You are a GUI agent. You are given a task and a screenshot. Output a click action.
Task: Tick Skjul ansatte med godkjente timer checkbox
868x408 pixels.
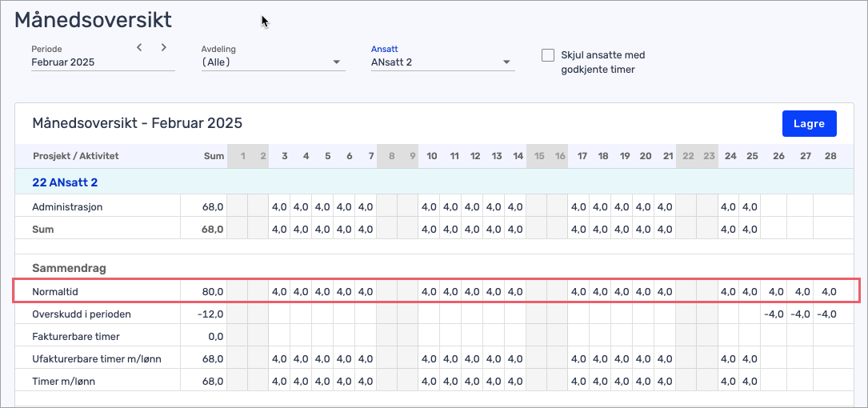click(548, 55)
